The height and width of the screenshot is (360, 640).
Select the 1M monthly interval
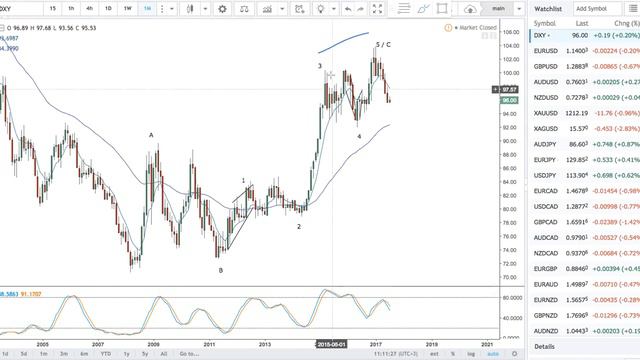tap(147, 9)
